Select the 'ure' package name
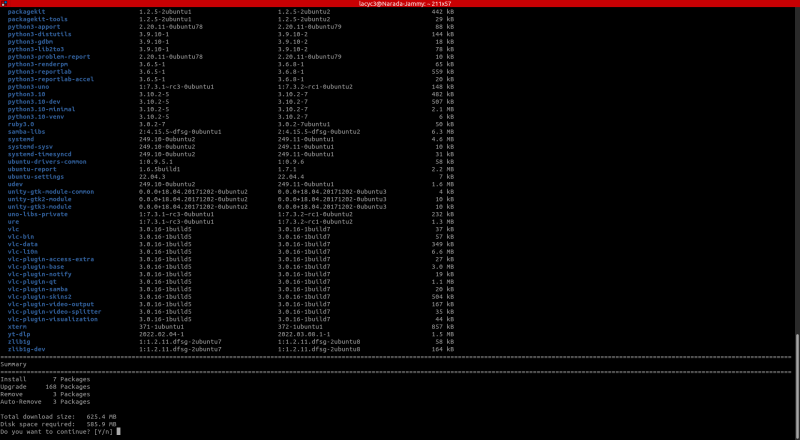Viewport: 800px width, 440px height. click(x=13, y=222)
